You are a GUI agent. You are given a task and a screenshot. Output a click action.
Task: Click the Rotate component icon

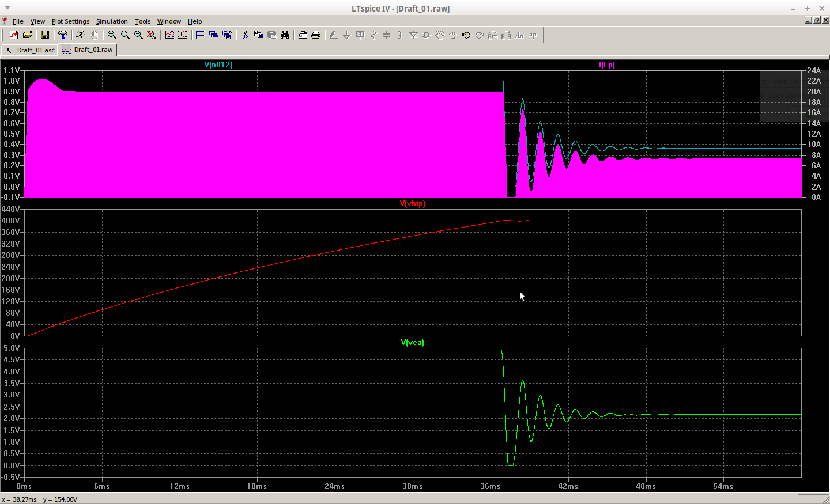coord(493,35)
